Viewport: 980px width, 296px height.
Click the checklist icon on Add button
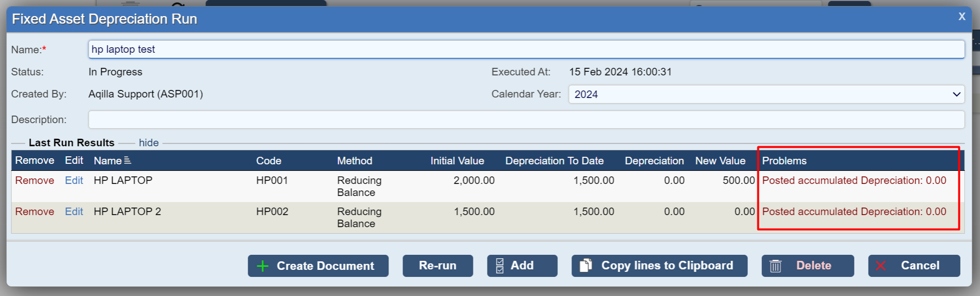[500, 266]
